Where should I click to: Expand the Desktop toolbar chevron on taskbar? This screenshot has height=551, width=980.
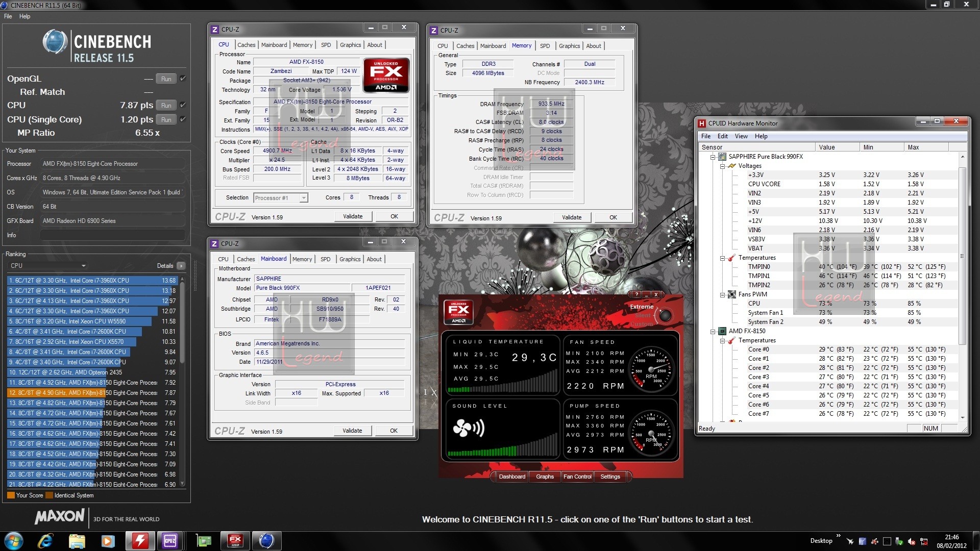point(838,536)
